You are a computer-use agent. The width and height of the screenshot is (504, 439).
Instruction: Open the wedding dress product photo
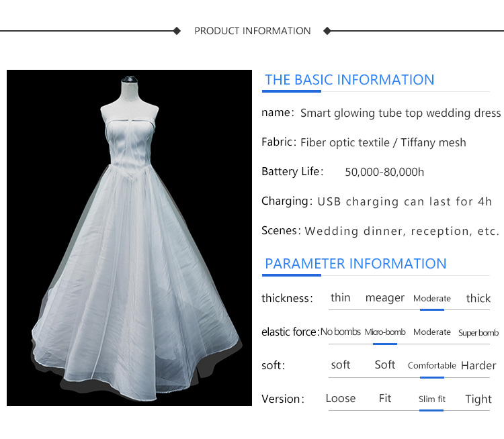[130, 238]
